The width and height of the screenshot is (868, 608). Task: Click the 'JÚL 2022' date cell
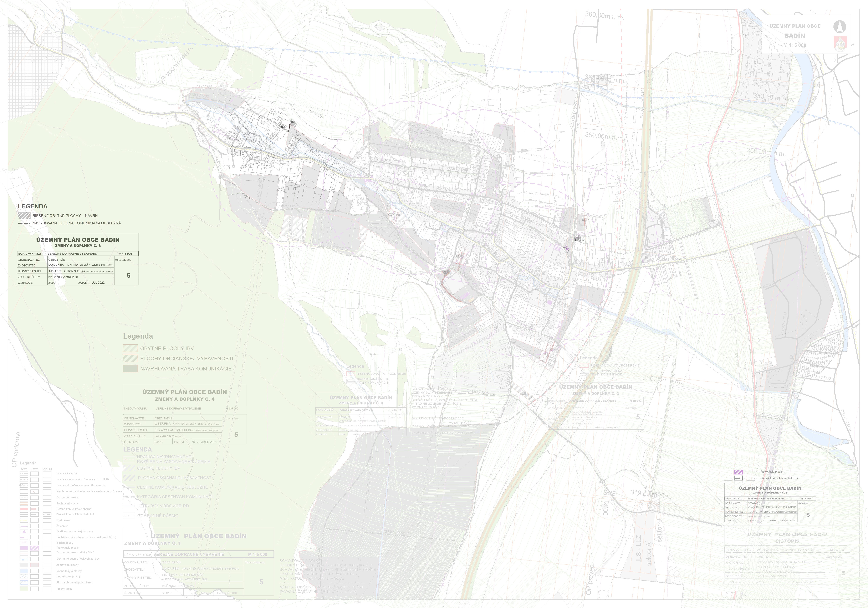98,283
